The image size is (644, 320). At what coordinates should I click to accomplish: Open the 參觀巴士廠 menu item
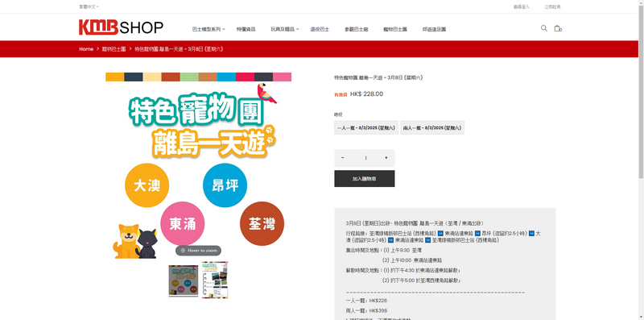tap(356, 29)
